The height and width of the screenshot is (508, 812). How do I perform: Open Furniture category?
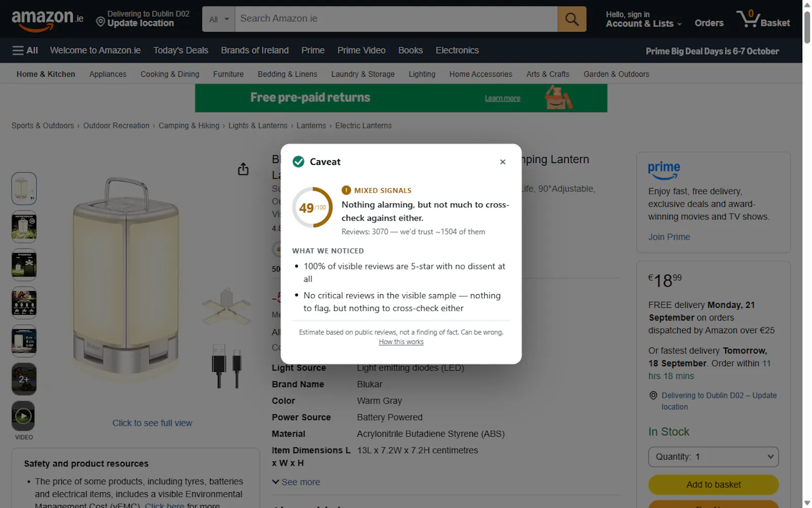(228, 74)
